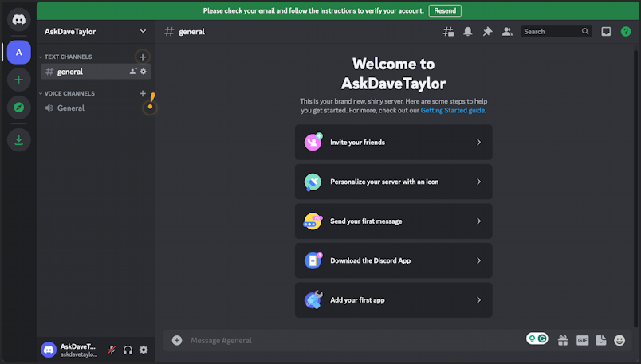Attach a file with plus button
This screenshot has width=641, height=364.
tap(177, 340)
